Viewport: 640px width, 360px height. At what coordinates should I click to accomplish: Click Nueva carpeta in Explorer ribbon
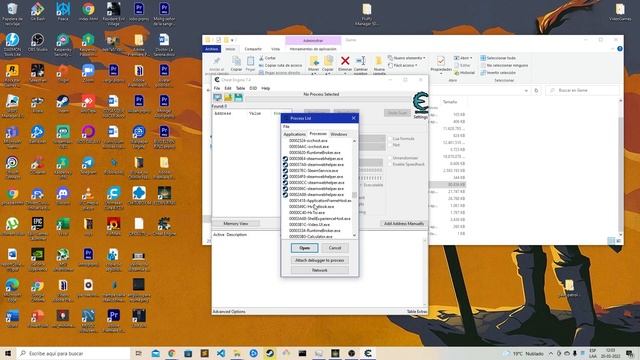pos(379,64)
